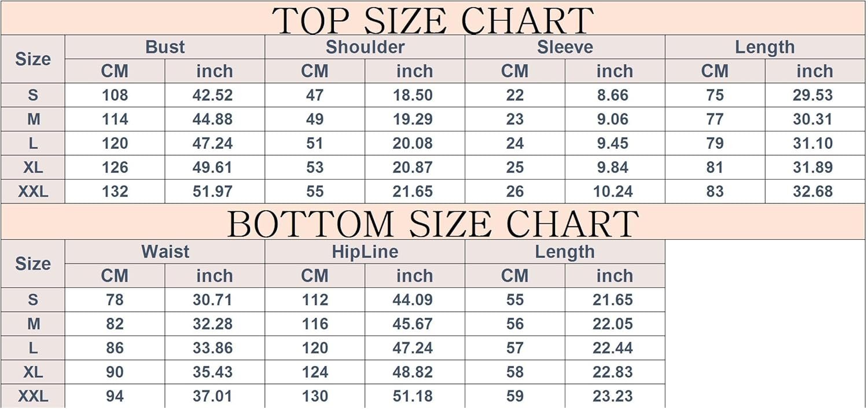This screenshot has width=868, height=409.
Task: Select sleeve value 10.24 inch
Action: [x=613, y=191]
